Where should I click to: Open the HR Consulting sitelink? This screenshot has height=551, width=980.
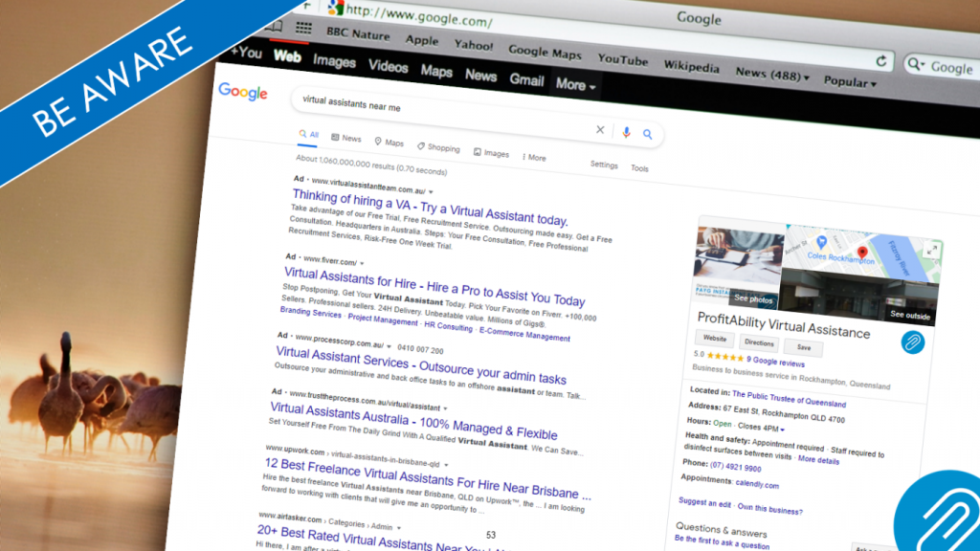pos(448,326)
